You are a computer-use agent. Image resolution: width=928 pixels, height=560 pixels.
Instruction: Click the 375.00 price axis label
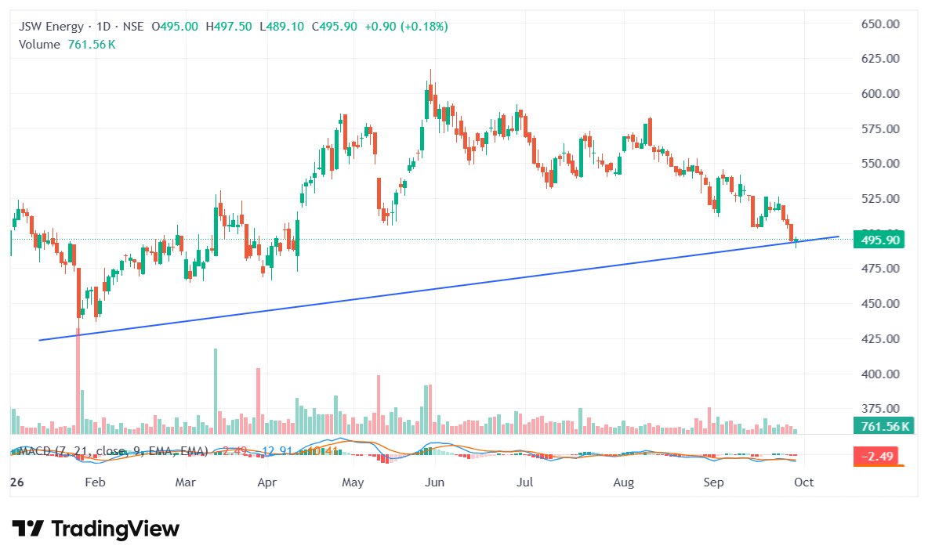(x=880, y=409)
